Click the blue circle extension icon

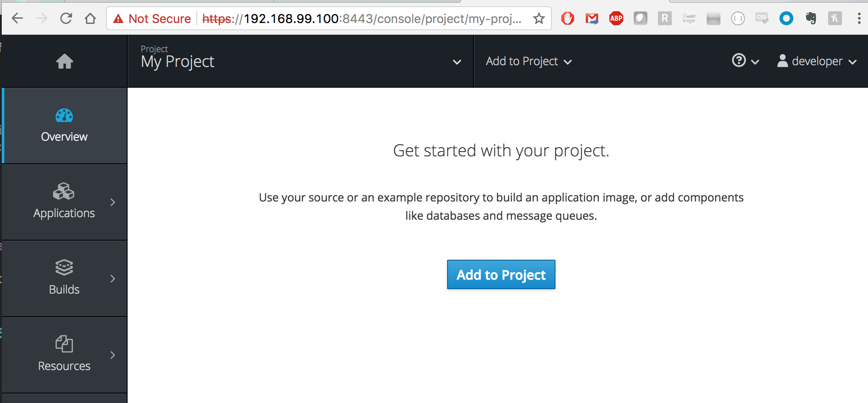[x=786, y=18]
